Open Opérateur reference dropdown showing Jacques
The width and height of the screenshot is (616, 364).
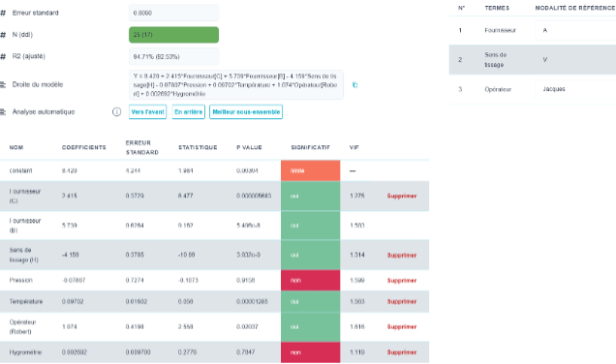coord(575,89)
